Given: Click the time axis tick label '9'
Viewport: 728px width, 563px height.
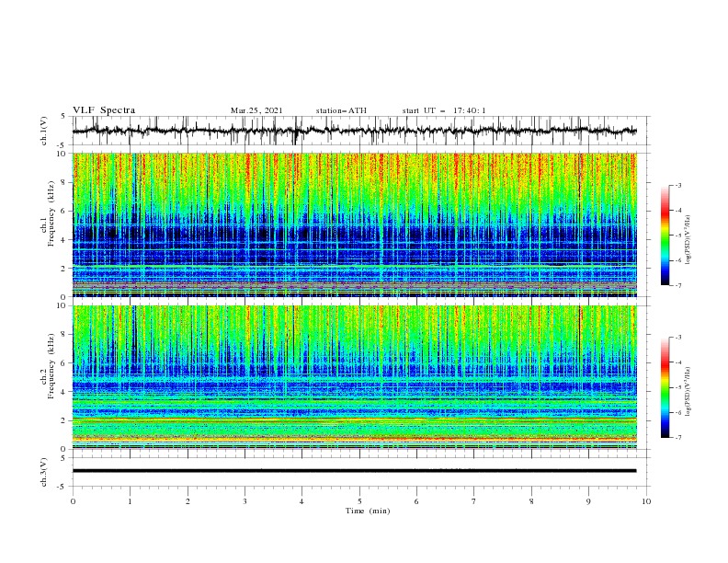Looking at the screenshot, I should point(588,501).
